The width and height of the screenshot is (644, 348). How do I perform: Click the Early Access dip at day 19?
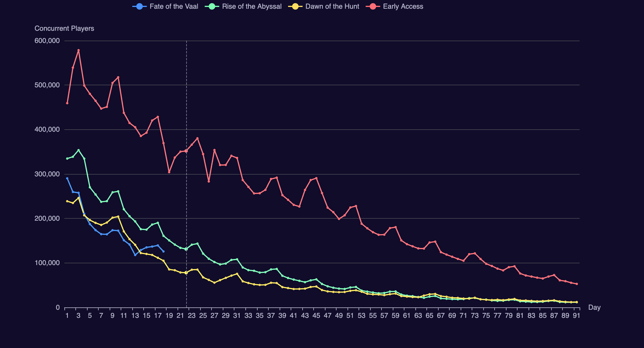169,172
